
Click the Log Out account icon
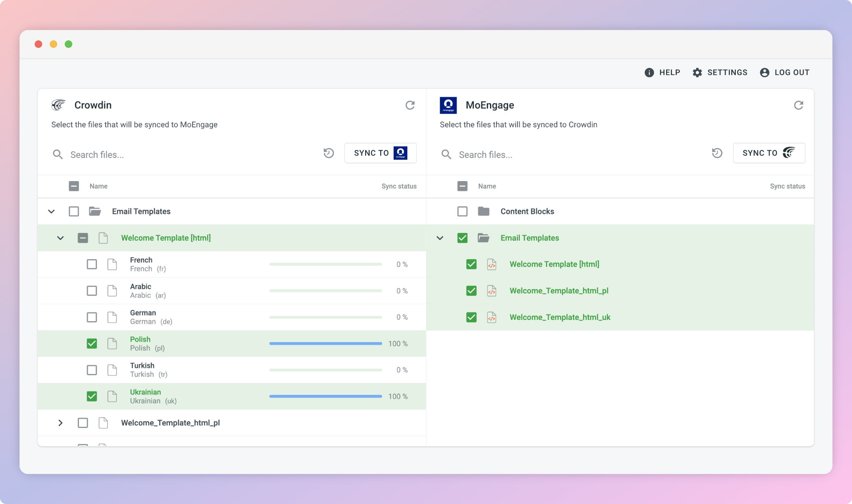click(x=765, y=72)
